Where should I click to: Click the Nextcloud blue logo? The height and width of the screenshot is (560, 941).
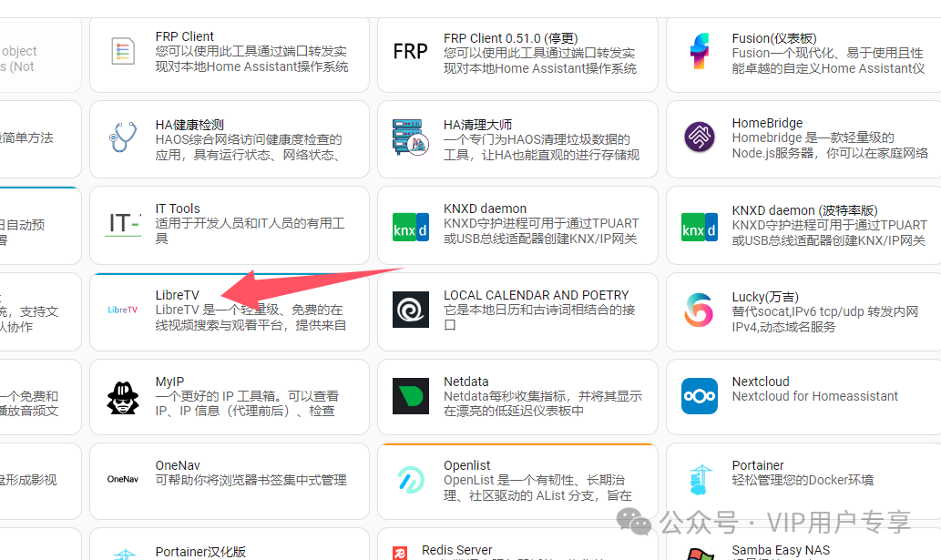(700, 396)
